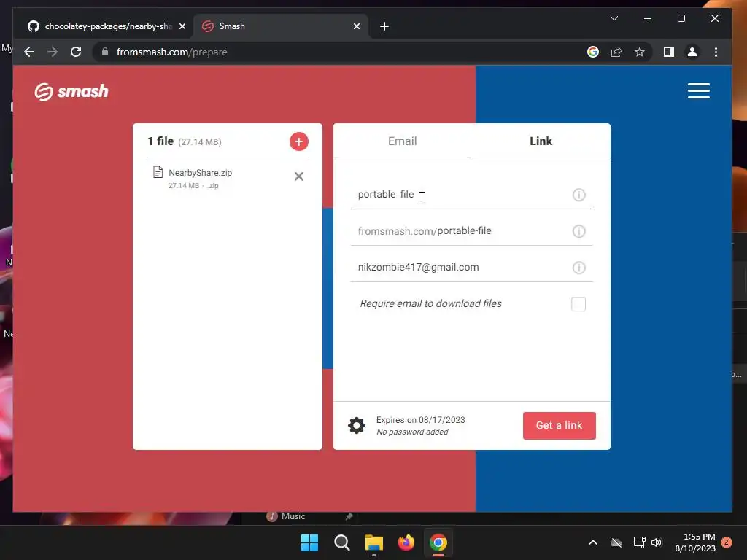Add another file with the red plus button
The height and width of the screenshot is (560, 747).
pos(298,141)
